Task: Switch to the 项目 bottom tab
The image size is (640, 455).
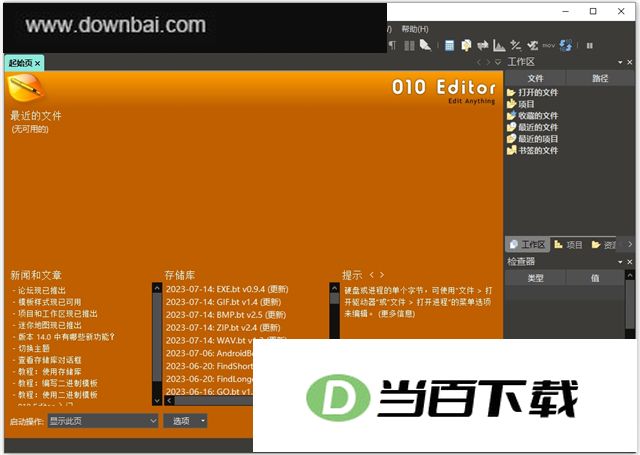Action: [568, 245]
